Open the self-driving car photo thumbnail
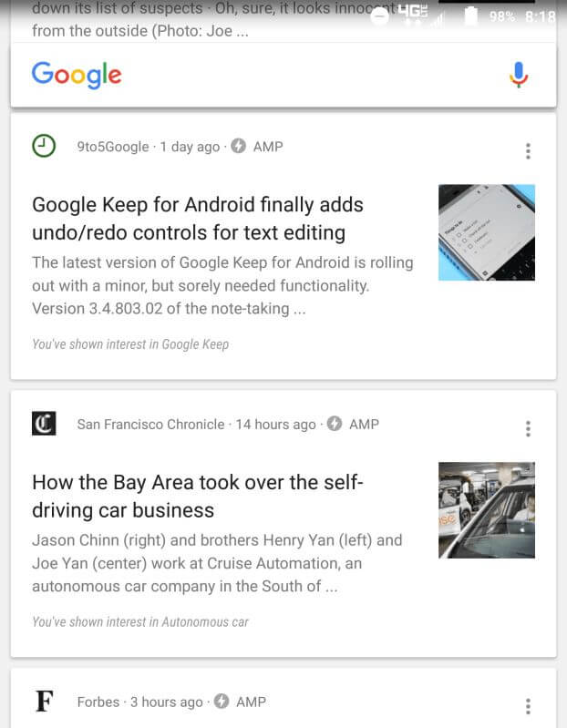Viewport: 567px width, 728px height. pyautogui.click(x=486, y=510)
